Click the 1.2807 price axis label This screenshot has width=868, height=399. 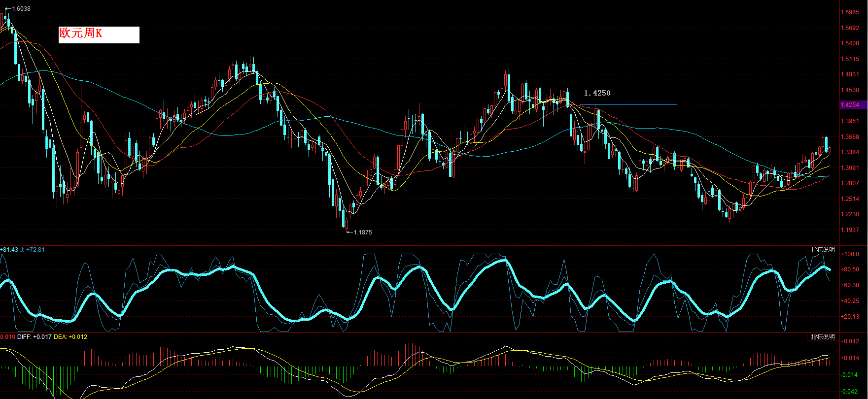850,183
